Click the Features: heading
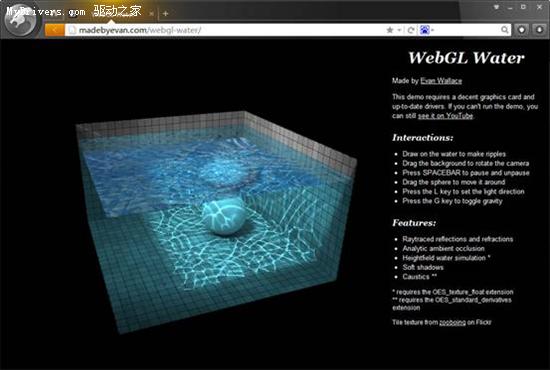The width and height of the screenshot is (550, 370). [414, 223]
